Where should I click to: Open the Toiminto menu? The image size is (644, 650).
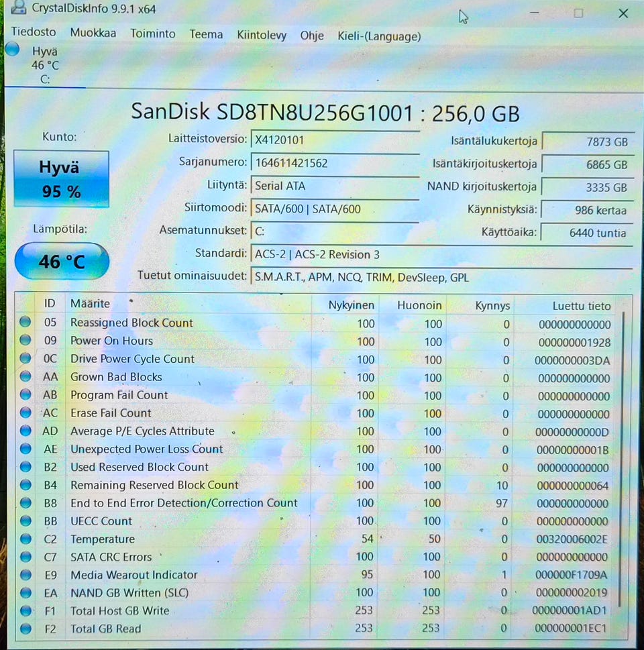tap(152, 34)
